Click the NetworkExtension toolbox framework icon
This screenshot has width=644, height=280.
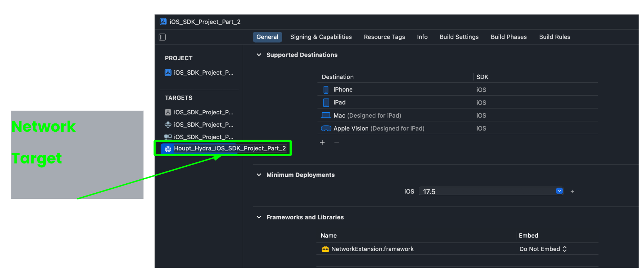[325, 249]
